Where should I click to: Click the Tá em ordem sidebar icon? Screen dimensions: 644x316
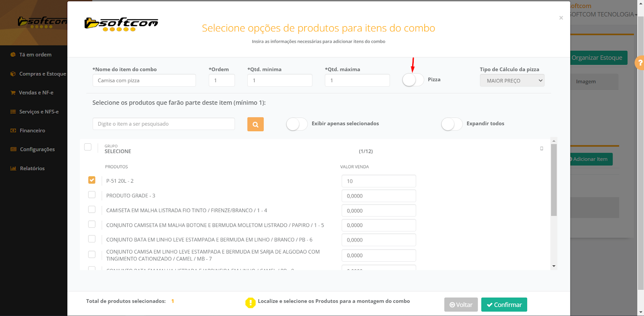click(x=13, y=55)
